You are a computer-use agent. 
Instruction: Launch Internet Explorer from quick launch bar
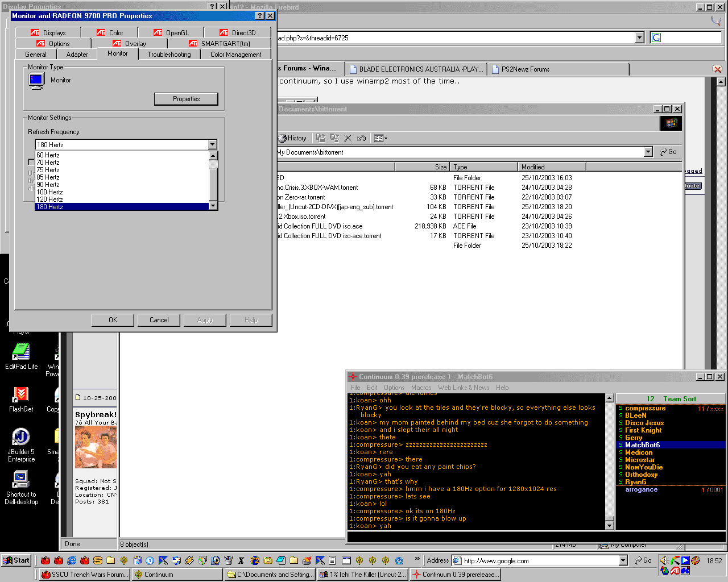coord(72,560)
